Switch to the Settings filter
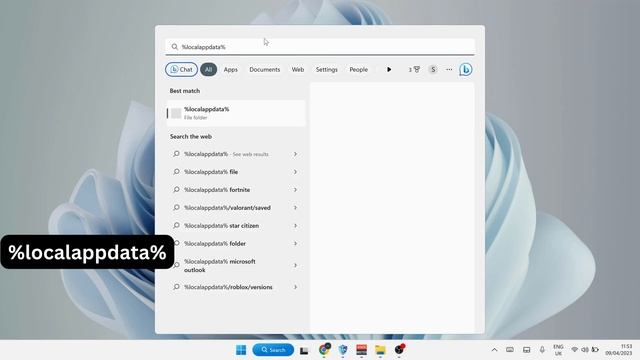This screenshot has height=360, width=640. (x=327, y=69)
